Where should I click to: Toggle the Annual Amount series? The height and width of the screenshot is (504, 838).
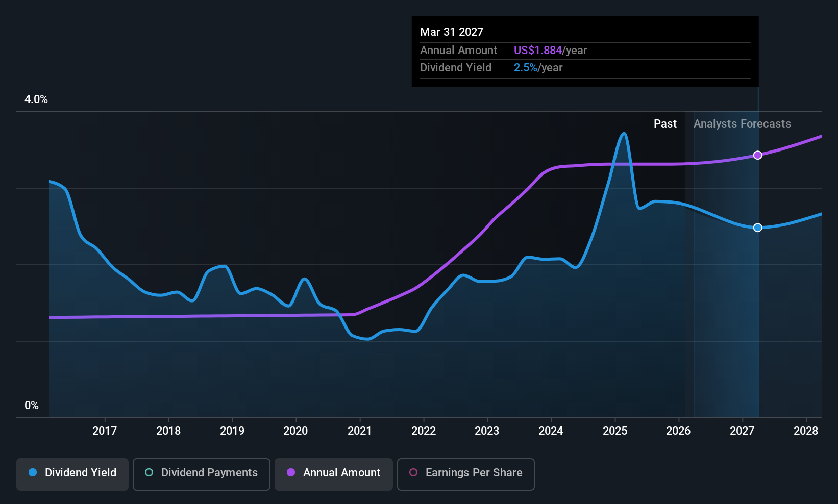334,474
